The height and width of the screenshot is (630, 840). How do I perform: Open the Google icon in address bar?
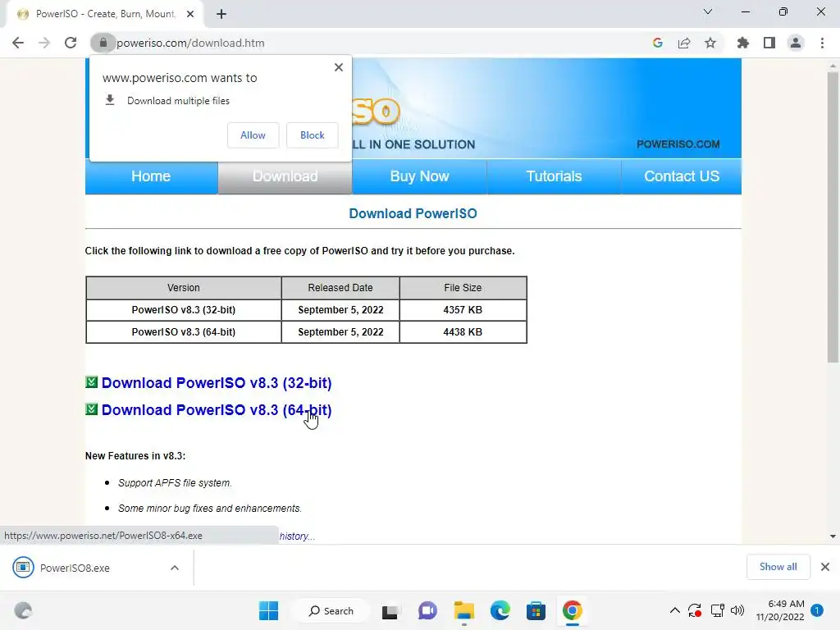click(657, 43)
